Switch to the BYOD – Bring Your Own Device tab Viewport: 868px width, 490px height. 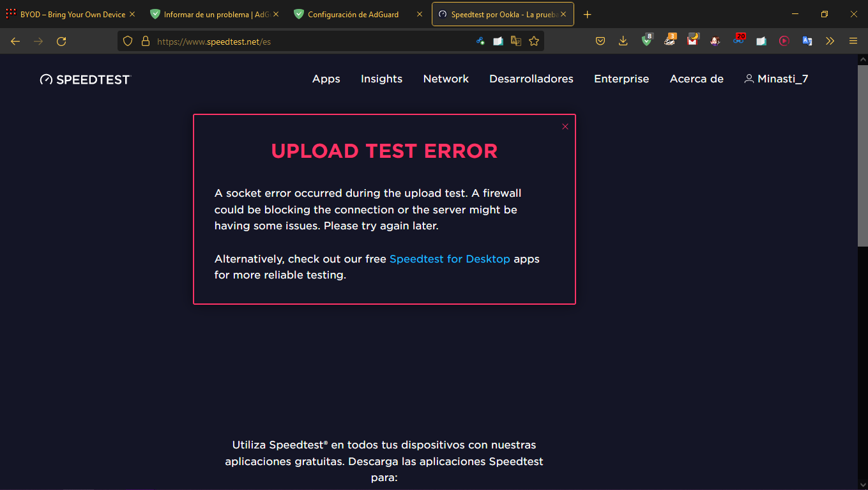[x=72, y=14]
